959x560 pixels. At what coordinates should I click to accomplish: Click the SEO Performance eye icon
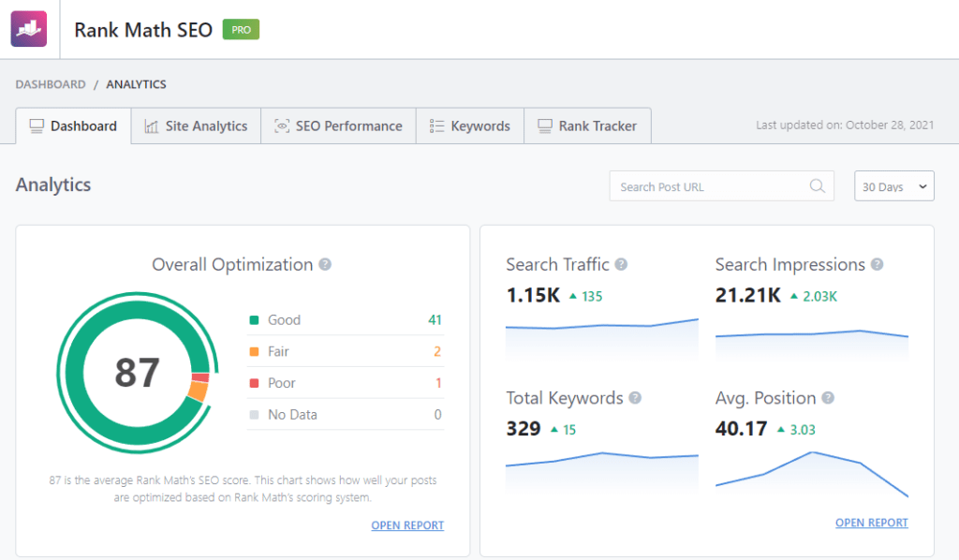pyautogui.click(x=281, y=125)
